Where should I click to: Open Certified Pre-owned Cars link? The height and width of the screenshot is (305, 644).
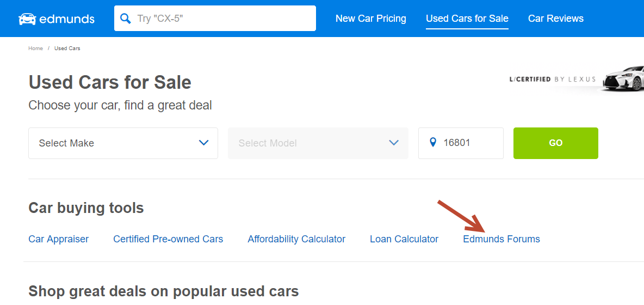[168, 239]
